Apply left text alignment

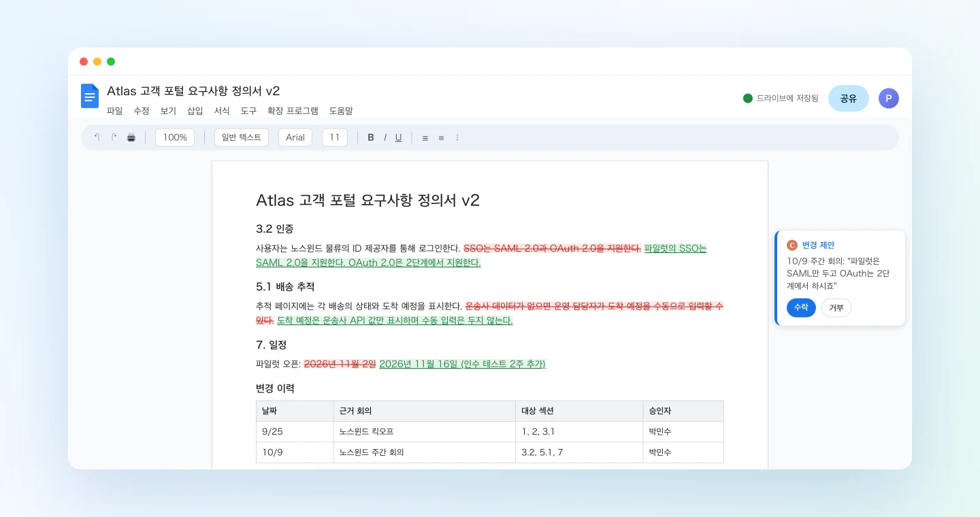425,137
